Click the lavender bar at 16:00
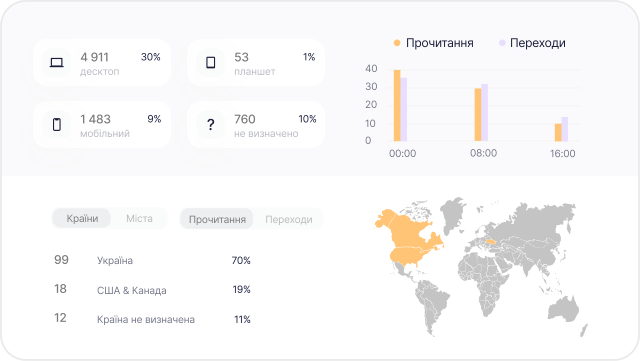640x361 pixels. point(564,129)
